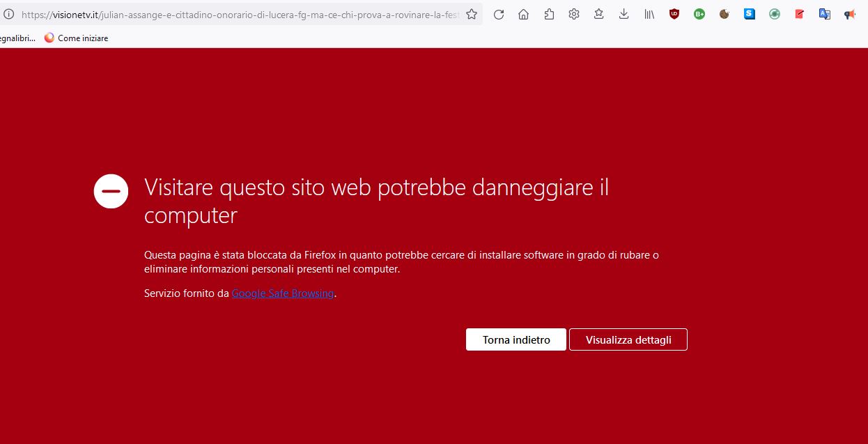Click the text Servizio fornito da

pos(187,293)
